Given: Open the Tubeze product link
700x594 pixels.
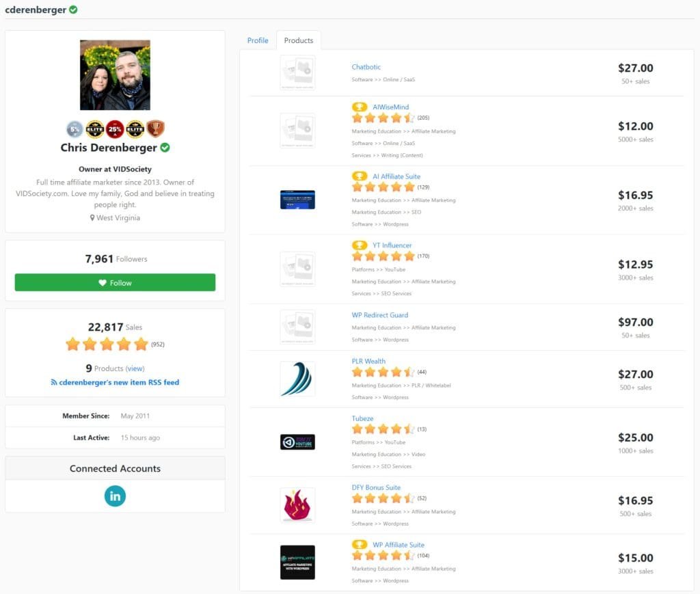Looking at the screenshot, I should [x=362, y=418].
